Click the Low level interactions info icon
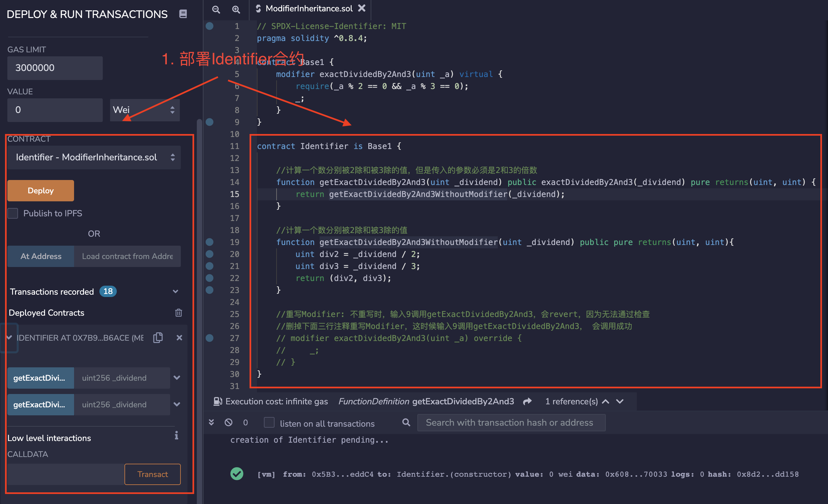The image size is (828, 504). tap(176, 436)
